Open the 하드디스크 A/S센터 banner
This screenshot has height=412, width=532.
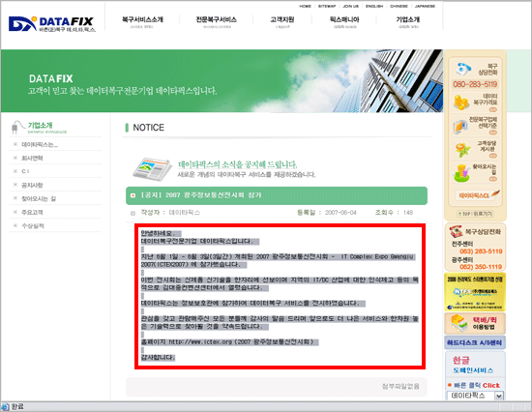(475, 342)
